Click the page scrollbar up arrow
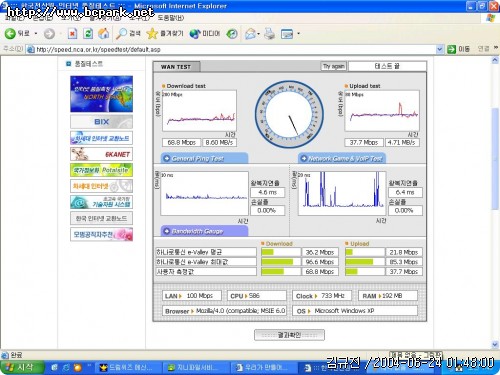The width and height of the screenshot is (500, 375). (x=495, y=60)
